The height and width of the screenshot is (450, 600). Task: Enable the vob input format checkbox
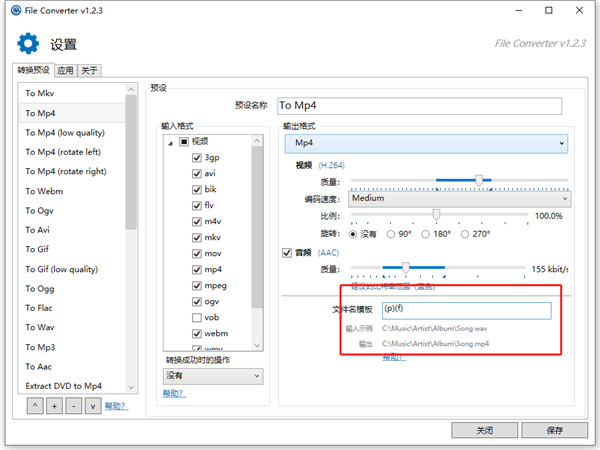click(197, 318)
